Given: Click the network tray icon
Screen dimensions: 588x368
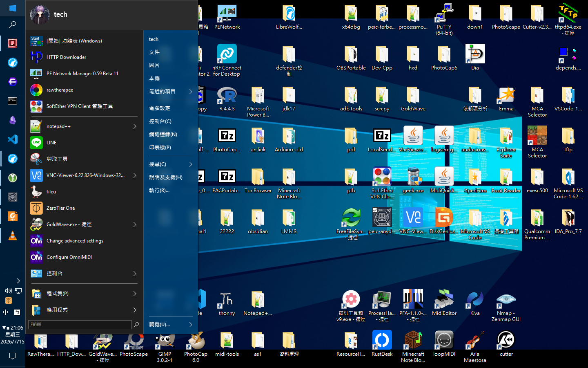Looking at the screenshot, I should pyautogui.click(x=18, y=291).
